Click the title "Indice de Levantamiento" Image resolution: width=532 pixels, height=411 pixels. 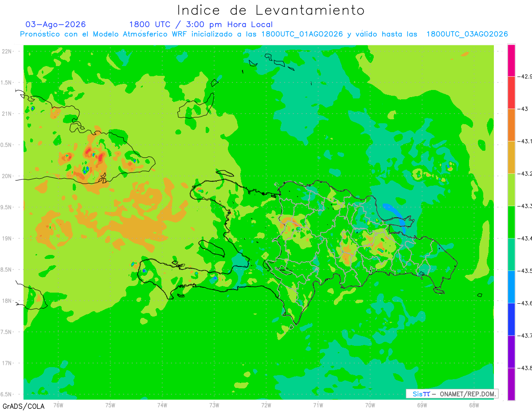pyautogui.click(x=271, y=10)
